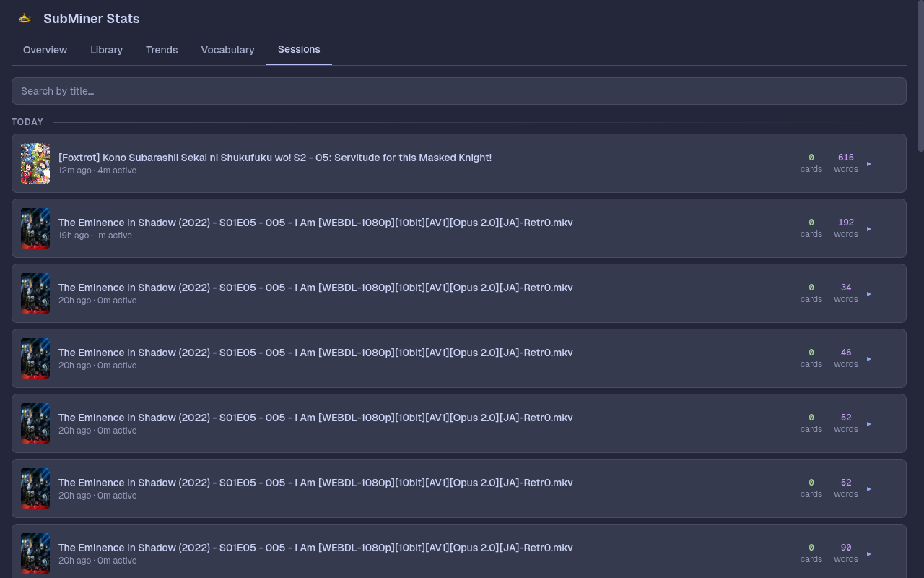Select the Sessions tab

coord(299,49)
